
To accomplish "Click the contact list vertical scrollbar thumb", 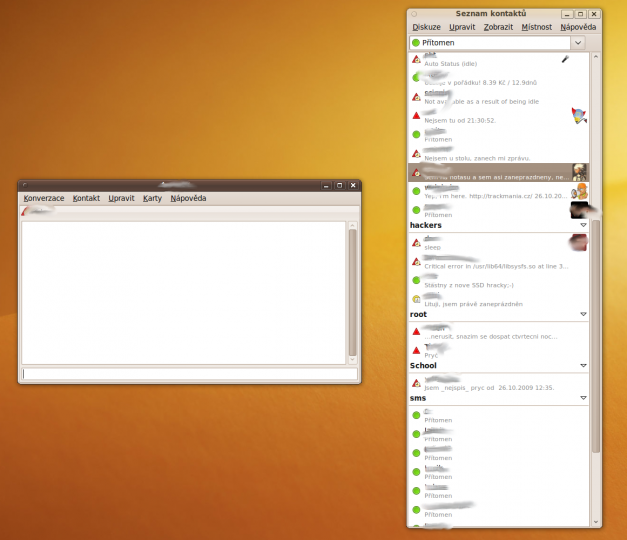I will (x=596, y=336).
